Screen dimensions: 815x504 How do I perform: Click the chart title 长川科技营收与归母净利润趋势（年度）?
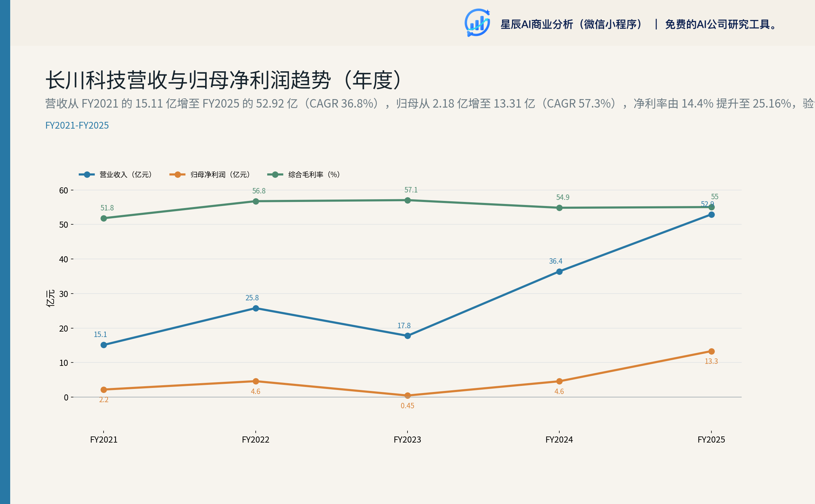[225, 80]
